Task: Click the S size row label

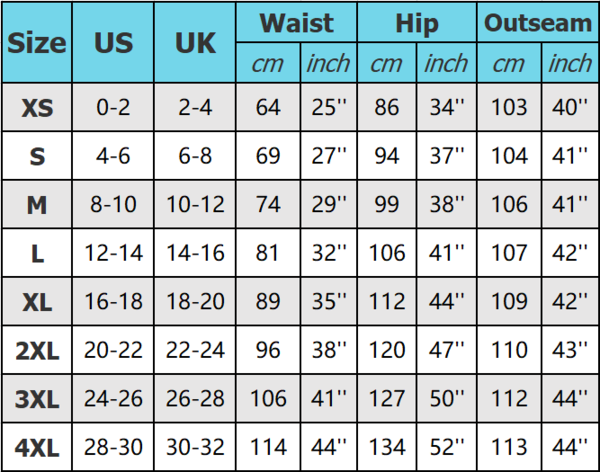Action: pos(37,156)
